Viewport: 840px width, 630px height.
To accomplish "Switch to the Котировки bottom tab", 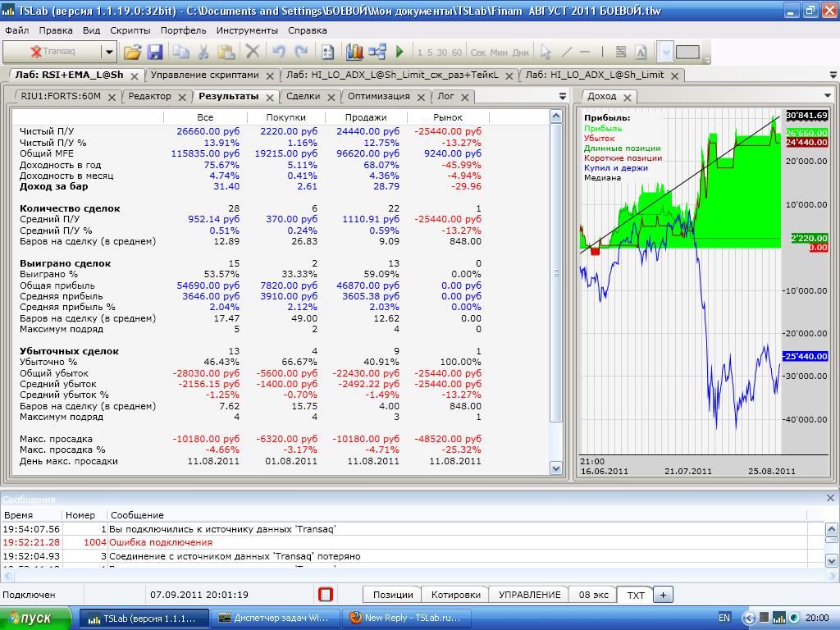I will (455, 595).
